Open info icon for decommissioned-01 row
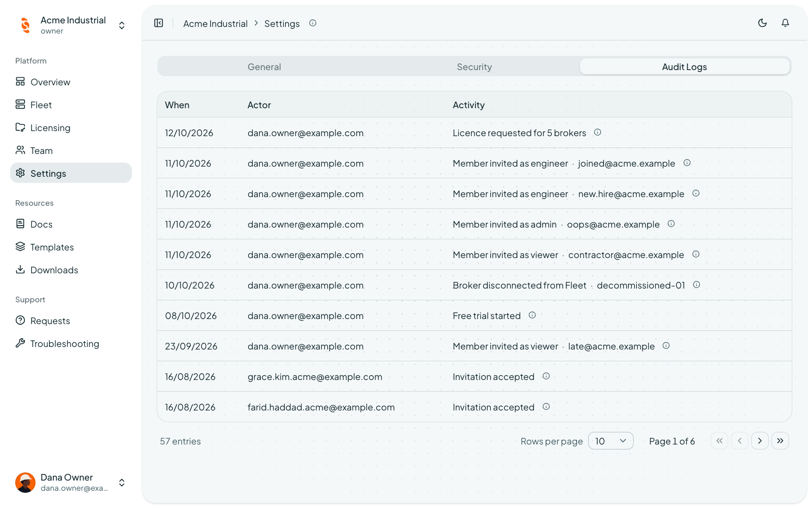Viewport: 812px width, 508px height. (x=697, y=284)
